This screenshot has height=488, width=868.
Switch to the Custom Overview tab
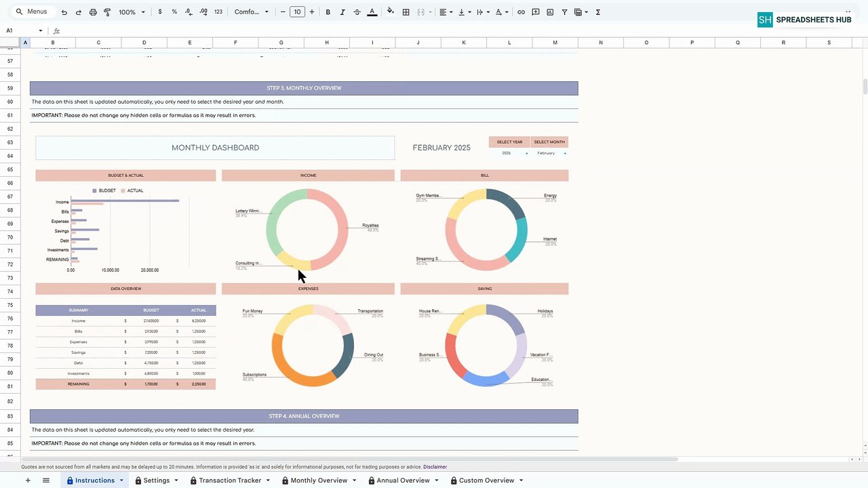[x=486, y=481]
